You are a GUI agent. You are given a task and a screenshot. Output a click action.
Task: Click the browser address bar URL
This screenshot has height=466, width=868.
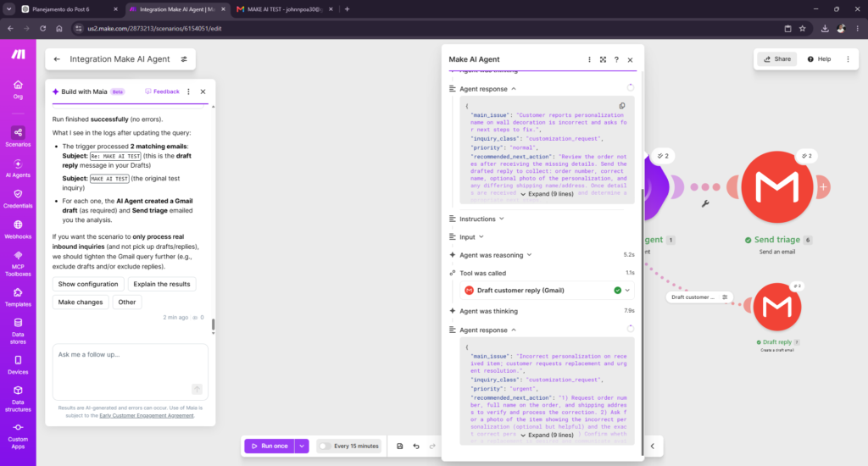point(154,29)
